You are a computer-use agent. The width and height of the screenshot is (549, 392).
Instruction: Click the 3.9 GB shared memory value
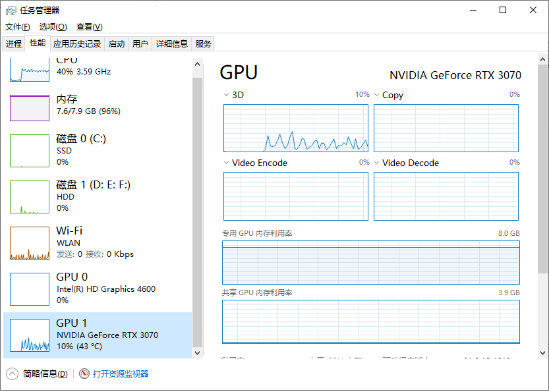click(x=509, y=293)
